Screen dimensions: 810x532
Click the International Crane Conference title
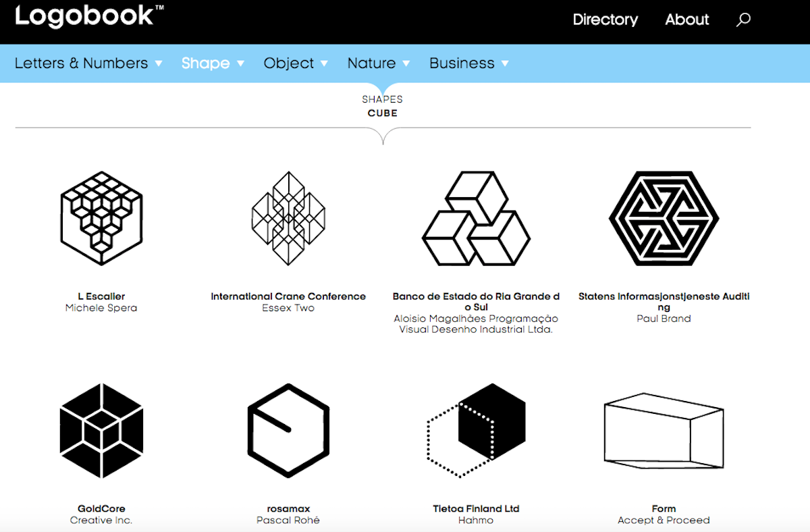pos(288,296)
